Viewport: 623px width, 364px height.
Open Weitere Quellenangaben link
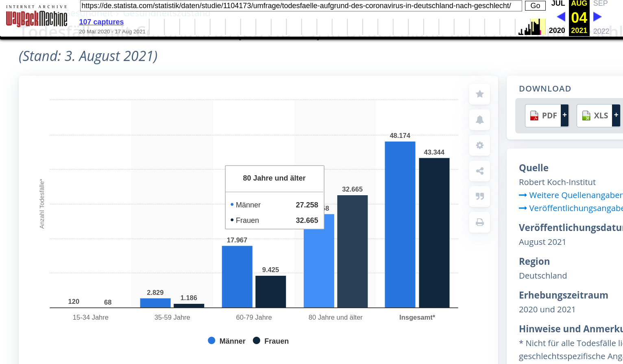(x=571, y=195)
